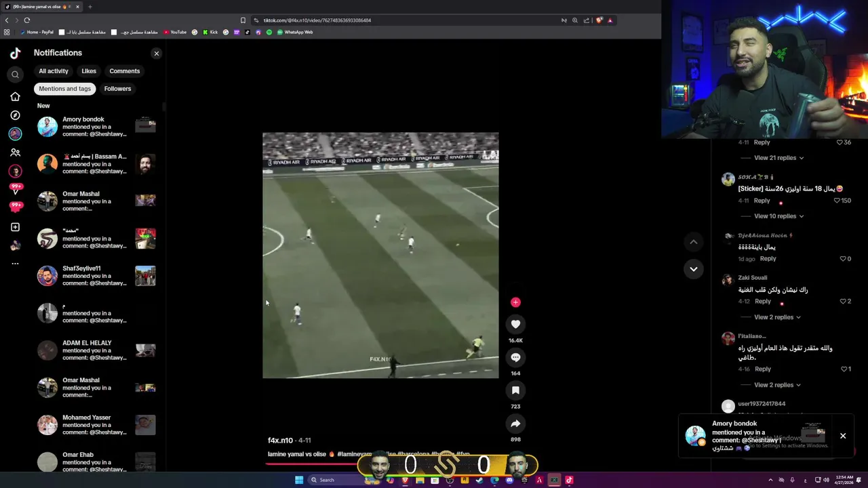The image size is (868, 488).
Task: Open the Bassam A... mention video thumbnail
Action: (x=145, y=164)
